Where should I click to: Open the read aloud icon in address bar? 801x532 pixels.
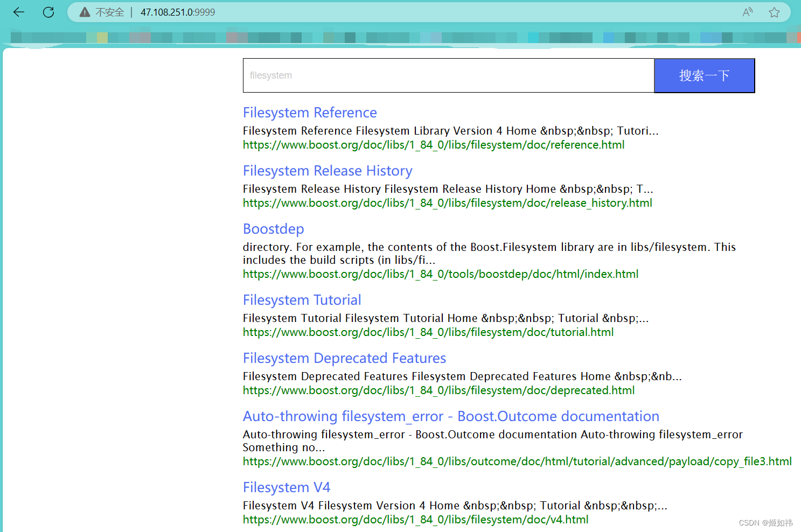748,12
